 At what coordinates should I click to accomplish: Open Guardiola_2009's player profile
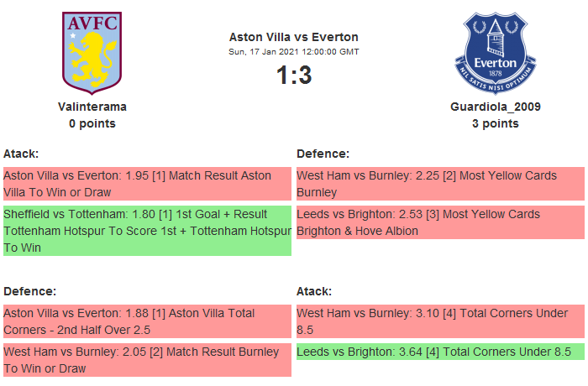point(495,107)
